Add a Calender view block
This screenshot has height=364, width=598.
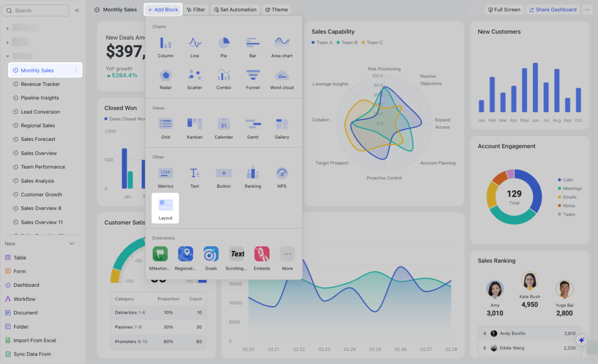click(x=224, y=129)
